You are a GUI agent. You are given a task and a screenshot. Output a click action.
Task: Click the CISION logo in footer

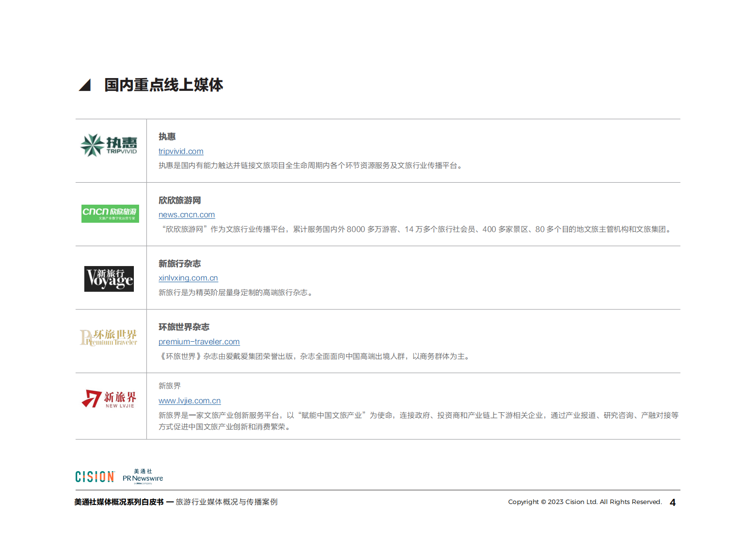point(95,477)
